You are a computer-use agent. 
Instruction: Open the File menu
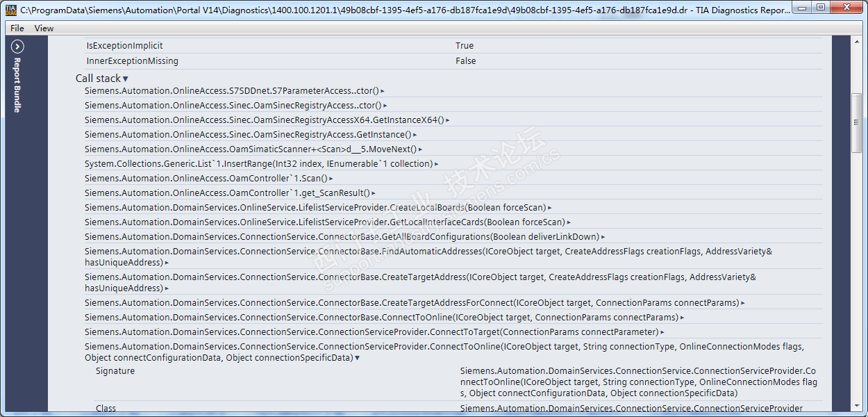pyautogui.click(x=17, y=28)
